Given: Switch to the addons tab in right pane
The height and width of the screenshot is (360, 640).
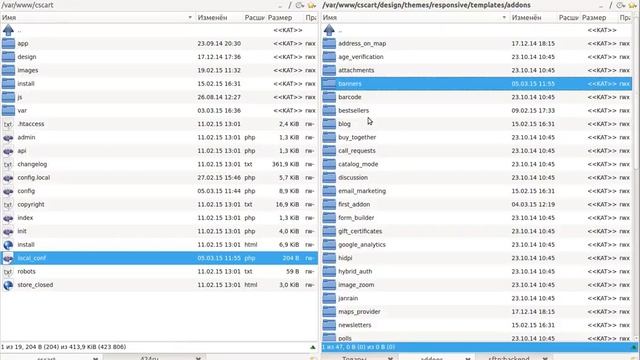Looking at the screenshot, I should coord(431,358).
